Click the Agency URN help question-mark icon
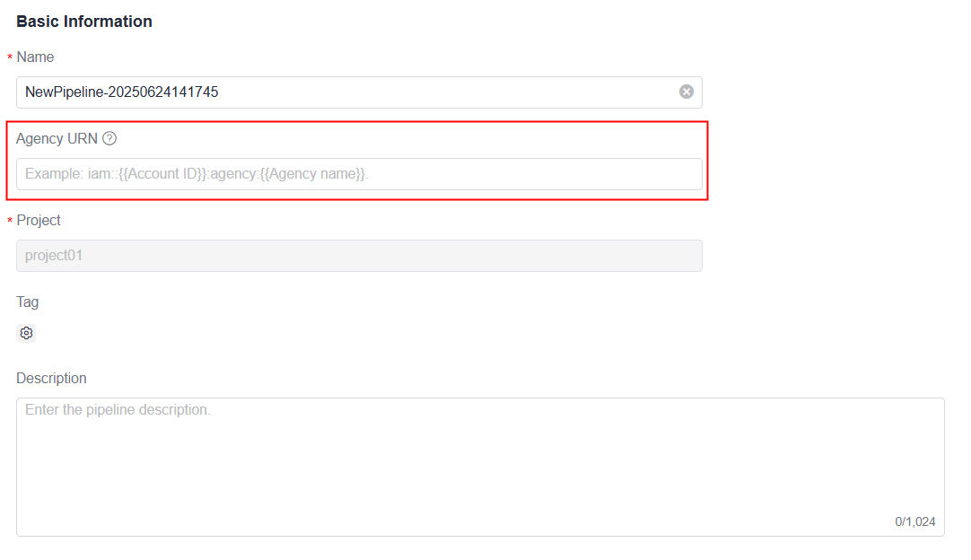This screenshot has height=560, width=971. tap(109, 138)
